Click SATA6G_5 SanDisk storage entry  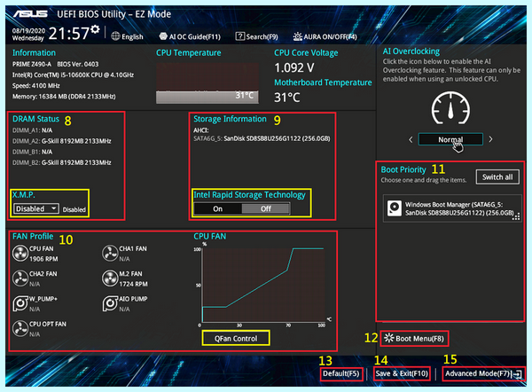pyautogui.click(x=262, y=138)
